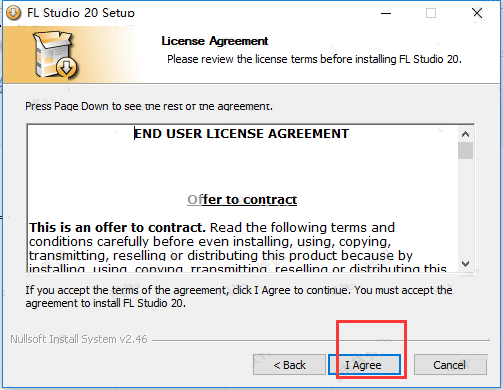Click I Agree to accept the license
Image resolution: width=503 pixels, height=390 pixels.
(x=364, y=365)
